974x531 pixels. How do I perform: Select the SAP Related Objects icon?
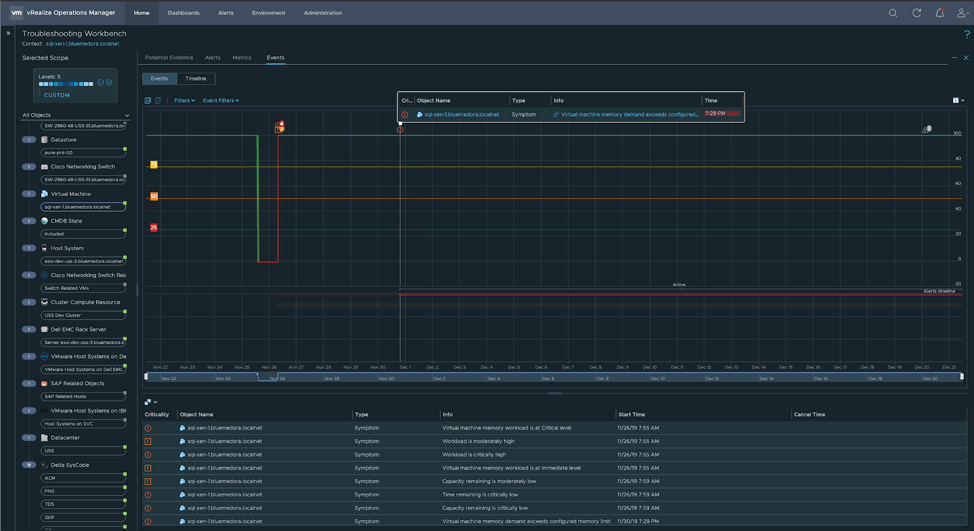point(44,383)
